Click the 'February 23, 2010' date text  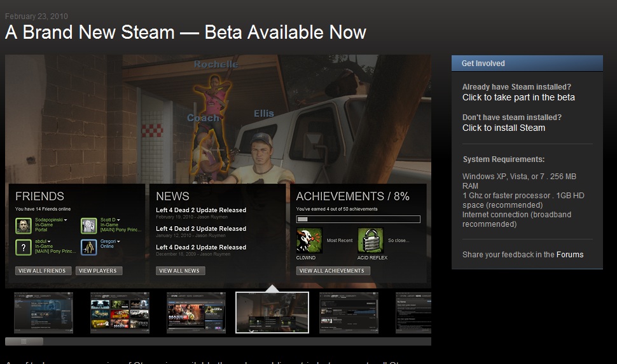tap(36, 16)
